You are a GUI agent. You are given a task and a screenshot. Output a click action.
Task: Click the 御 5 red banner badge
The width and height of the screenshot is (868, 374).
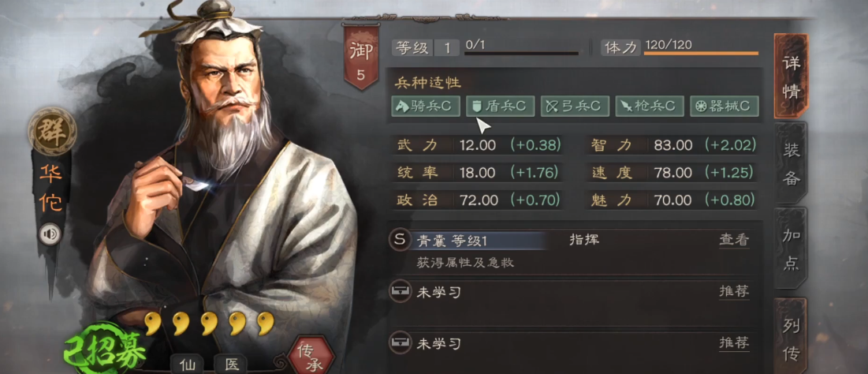click(361, 58)
